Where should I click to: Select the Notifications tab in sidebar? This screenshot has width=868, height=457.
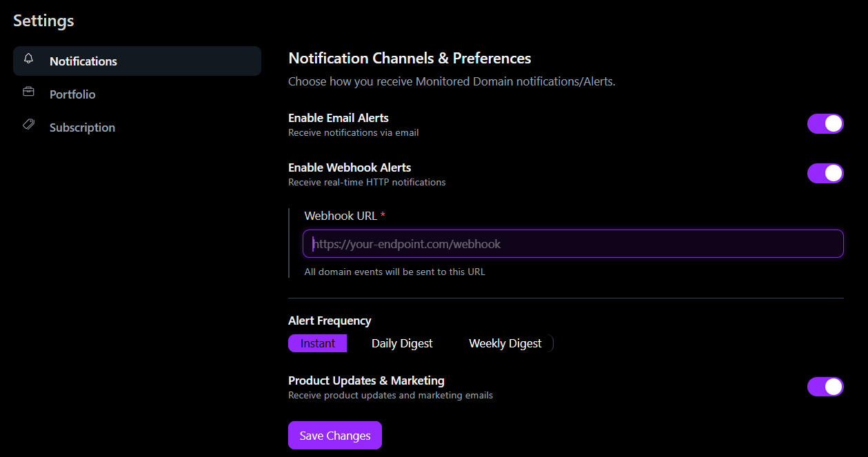tap(83, 61)
